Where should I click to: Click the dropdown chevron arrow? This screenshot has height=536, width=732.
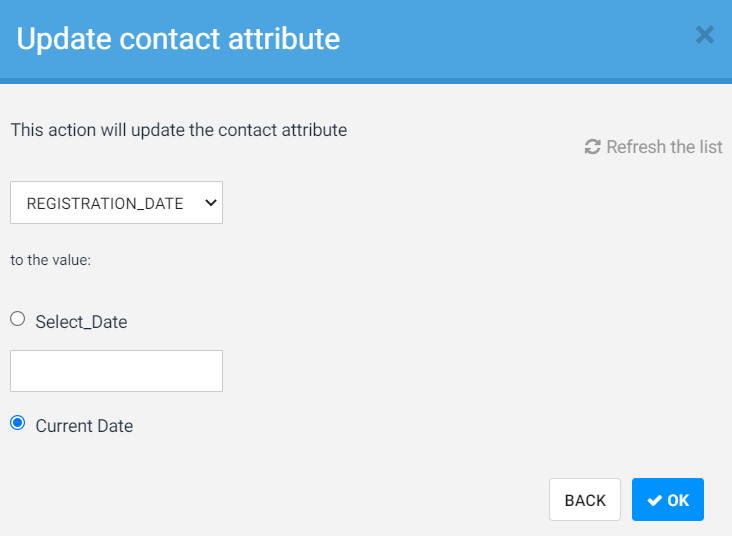click(210, 203)
